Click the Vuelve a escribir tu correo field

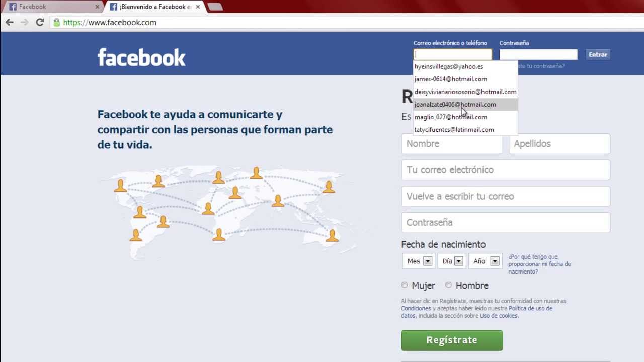506,196
